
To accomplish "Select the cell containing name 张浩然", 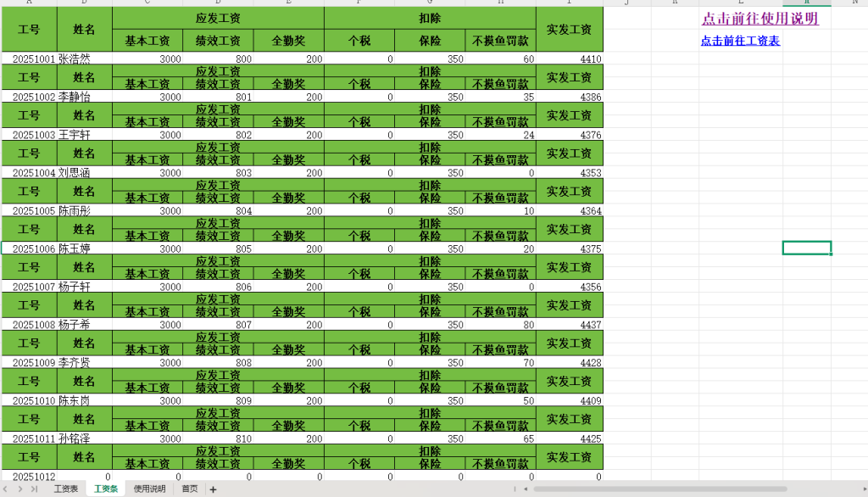I will [x=84, y=59].
